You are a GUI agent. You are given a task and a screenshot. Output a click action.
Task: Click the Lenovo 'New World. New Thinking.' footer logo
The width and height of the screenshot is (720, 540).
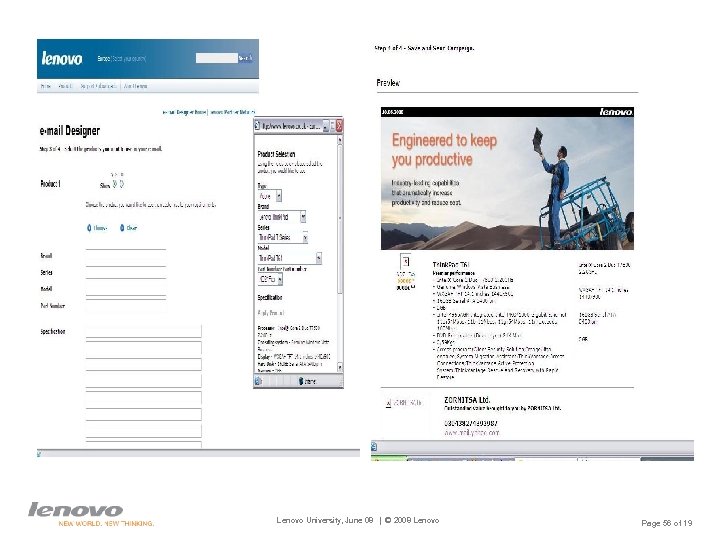90,514
